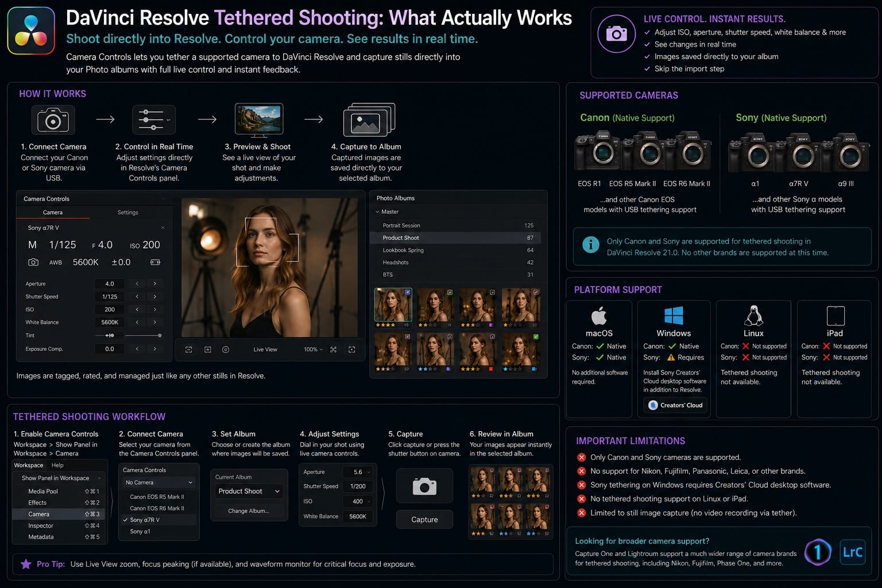This screenshot has height=588, width=882.
Task: Select Sony α1 from camera list
Action: point(158,531)
